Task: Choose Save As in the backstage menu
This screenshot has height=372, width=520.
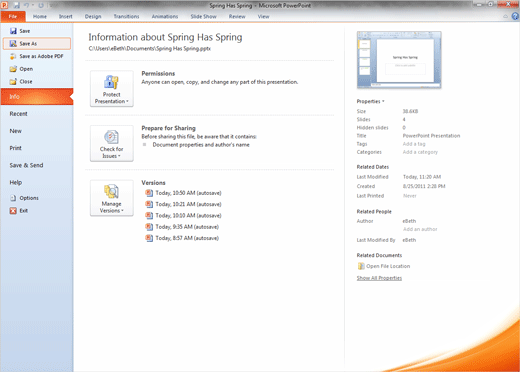Action: [37, 44]
